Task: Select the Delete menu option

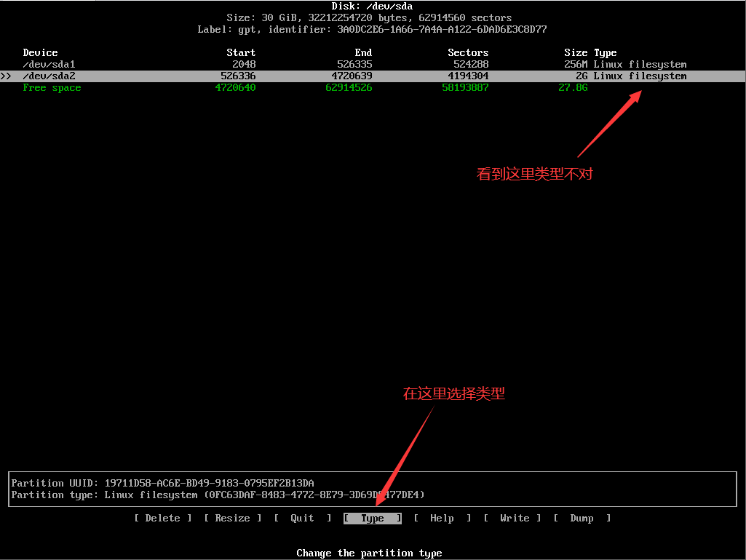Action: coord(163,518)
